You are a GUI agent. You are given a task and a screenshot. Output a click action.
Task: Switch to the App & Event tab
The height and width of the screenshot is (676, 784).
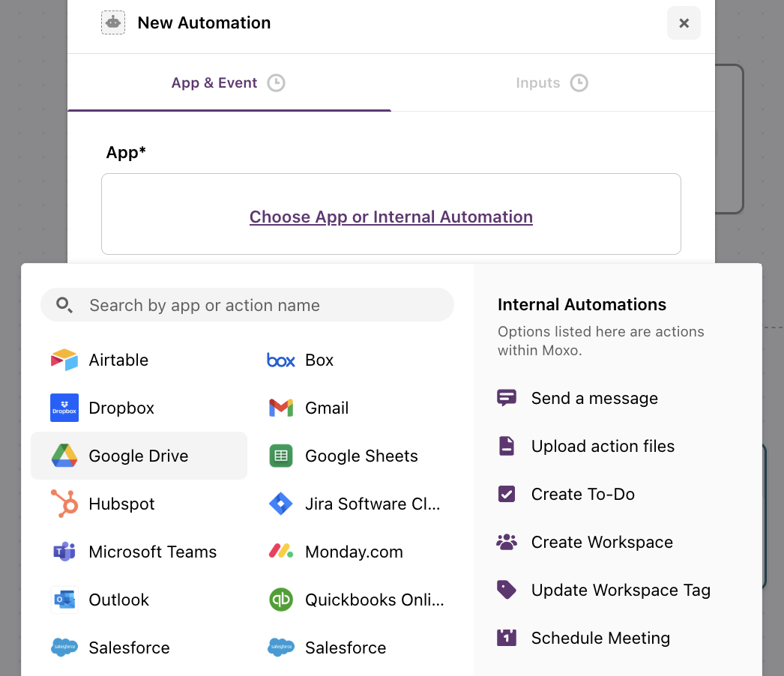(x=229, y=82)
